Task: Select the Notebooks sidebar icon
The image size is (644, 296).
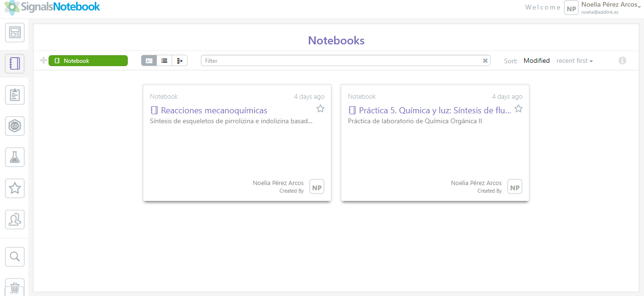Action: (15, 64)
